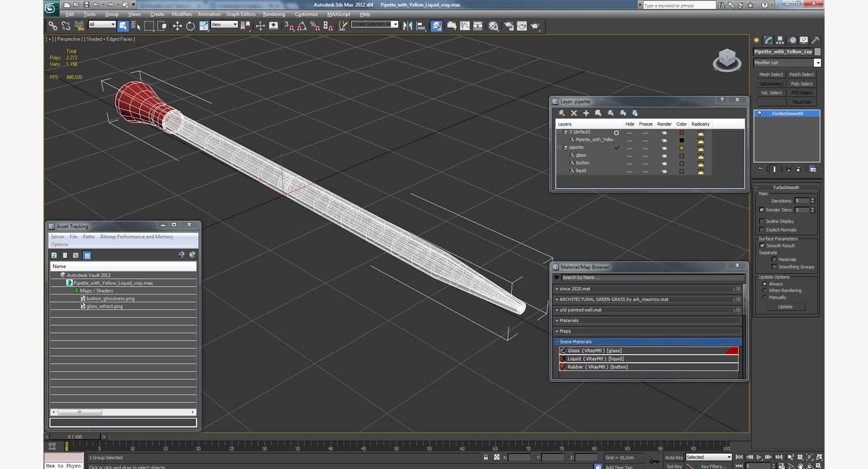Delete highlighted layer in Layer dialog

574,113
